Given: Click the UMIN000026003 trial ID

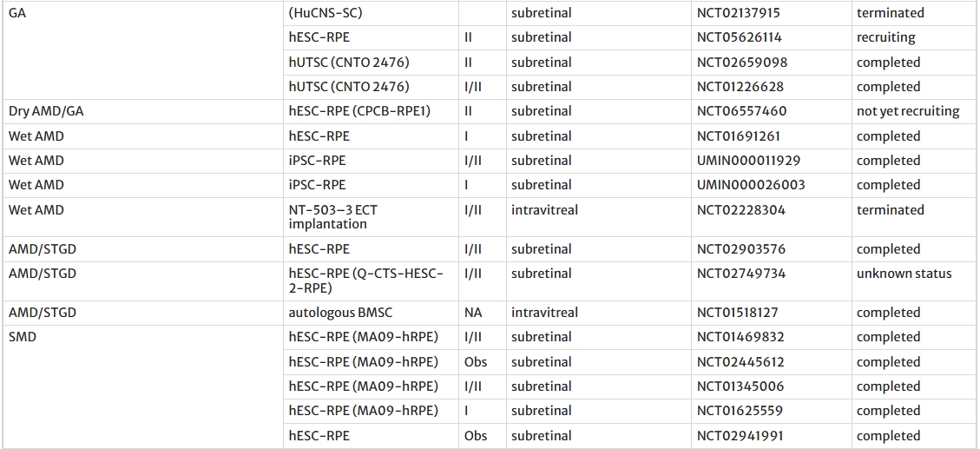Looking at the screenshot, I should coord(751,185).
